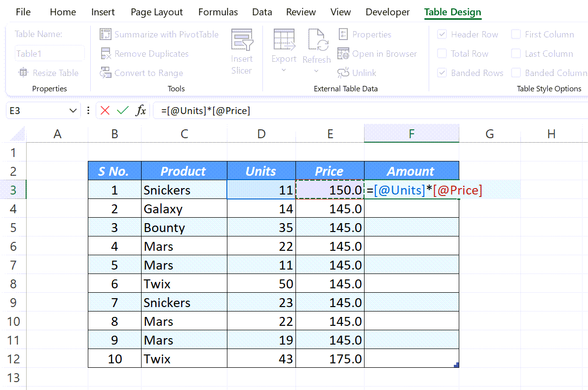Click the Resize Table button

(48, 73)
